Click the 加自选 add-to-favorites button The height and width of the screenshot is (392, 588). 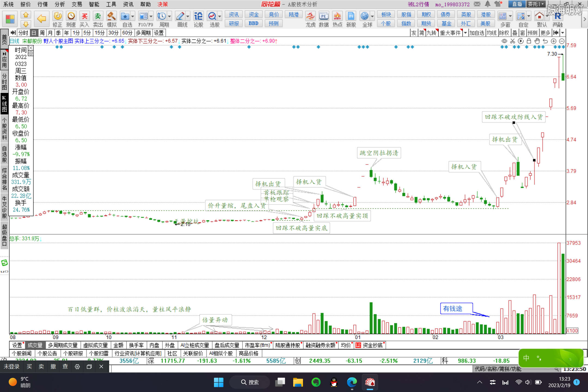coord(477,33)
